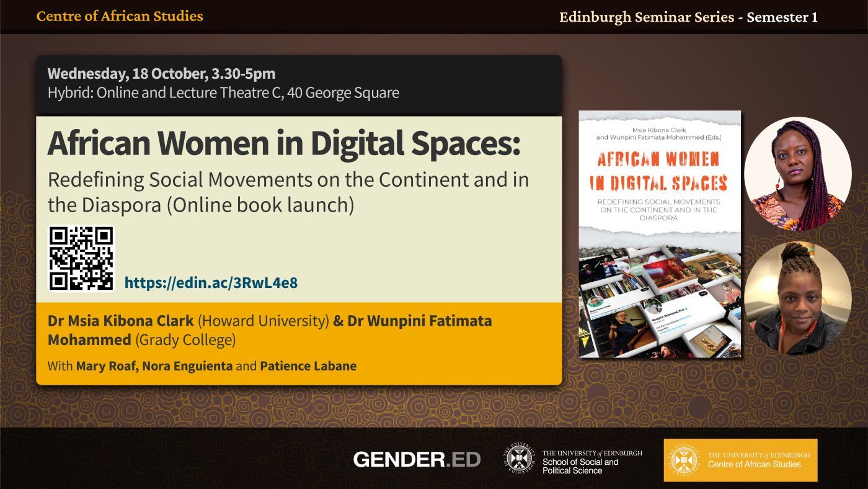
Task: Select the book cover thumbnail
Action: 660,234
